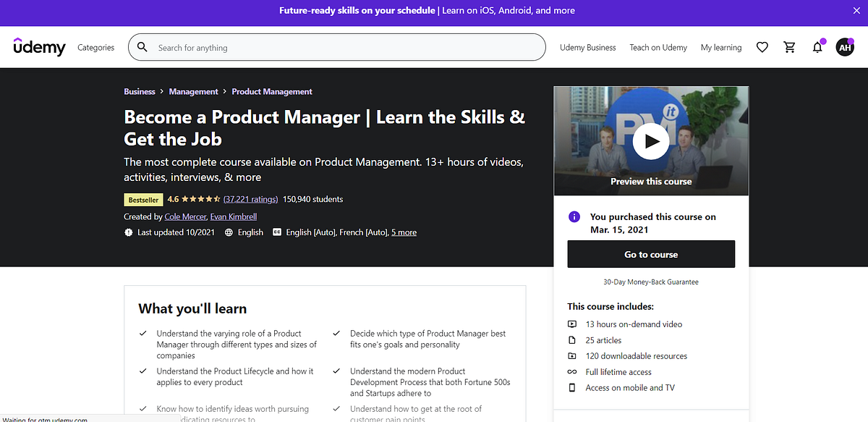Click the AH profile avatar icon
Image resolution: width=868 pixels, height=422 pixels.
pos(845,46)
